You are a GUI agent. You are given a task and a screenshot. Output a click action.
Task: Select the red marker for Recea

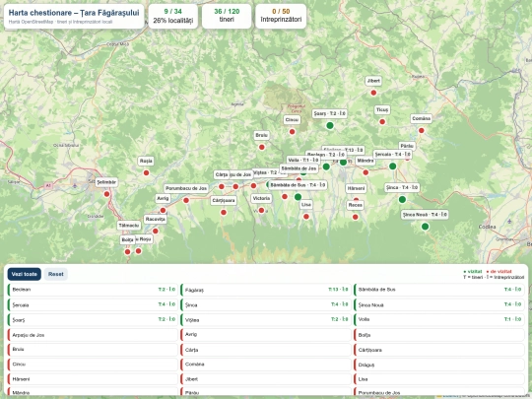point(356,217)
